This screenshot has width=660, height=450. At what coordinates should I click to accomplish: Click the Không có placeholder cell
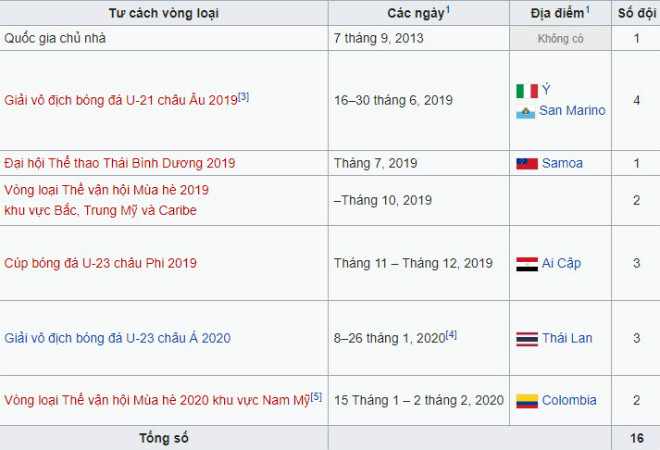[x=559, y=38]
